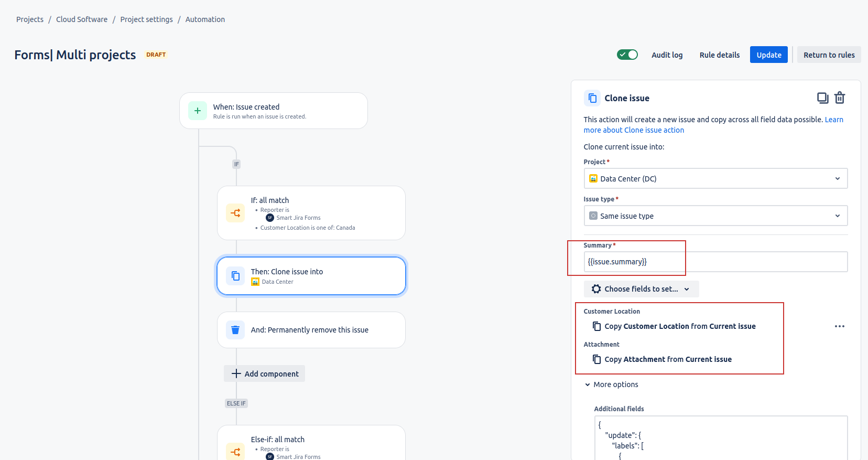Click the trash icon to delete Clone issue action

point(840,98)
